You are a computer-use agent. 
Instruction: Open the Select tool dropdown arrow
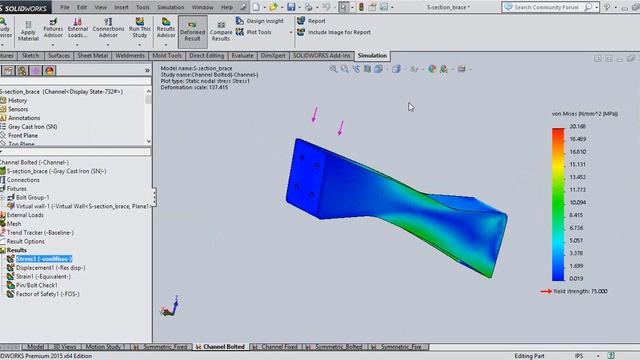tap(352, 7)
